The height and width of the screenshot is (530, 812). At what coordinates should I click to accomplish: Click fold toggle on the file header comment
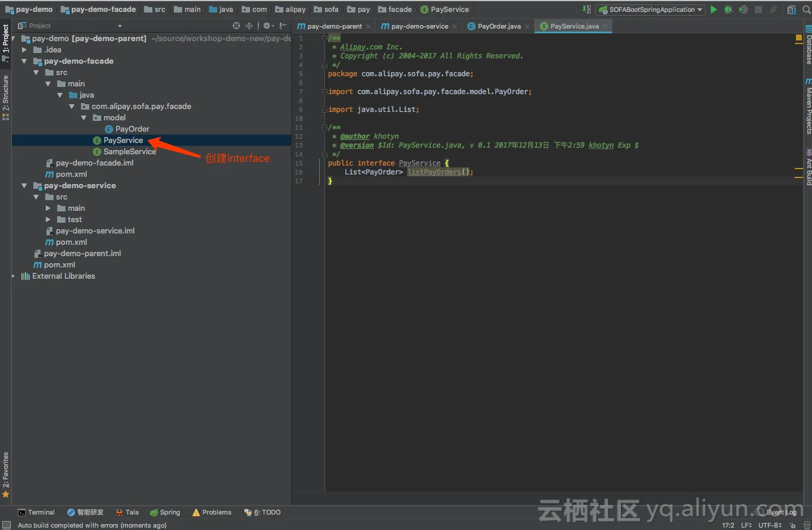325,38
